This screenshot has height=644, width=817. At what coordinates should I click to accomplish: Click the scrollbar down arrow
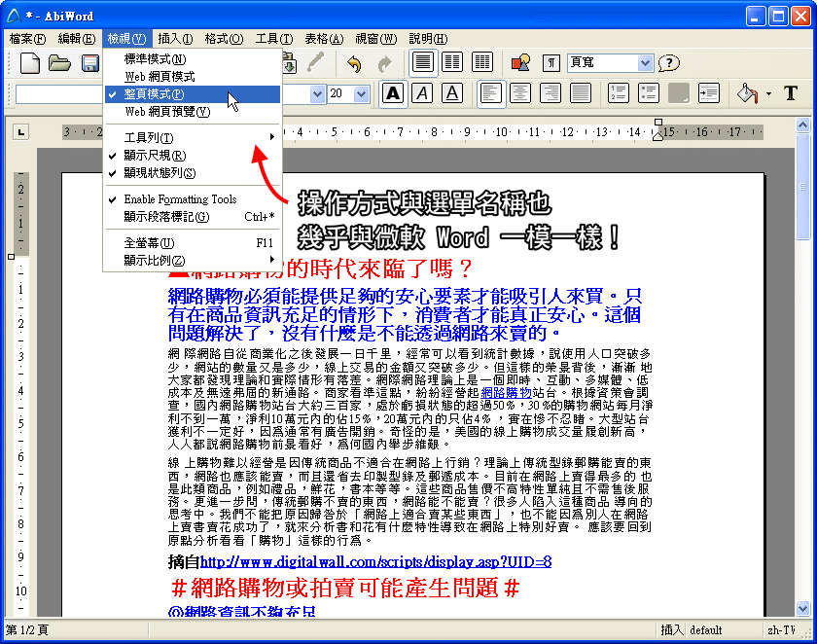(x=802, y=608)
